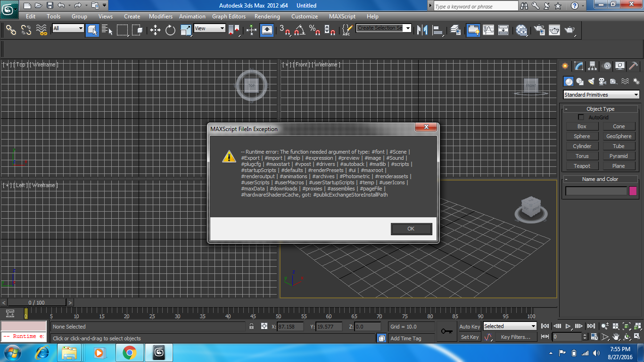
Task: Toggle Window/Crossing selection mode
Action: (138, 30)
